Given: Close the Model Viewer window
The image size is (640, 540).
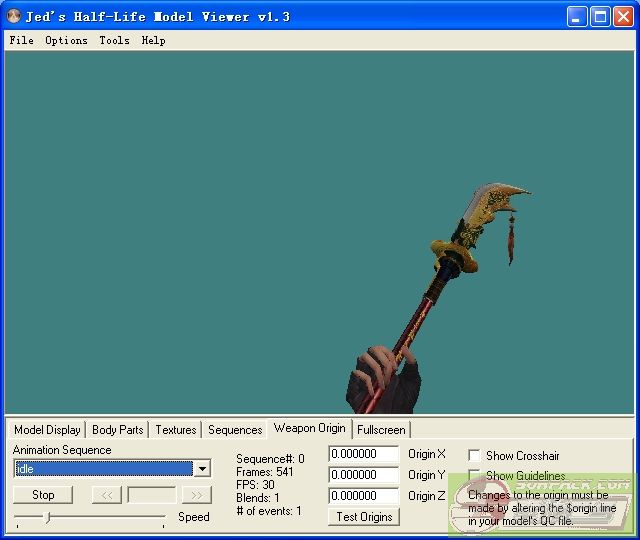Looking at the screenshot, I should 622,16.
